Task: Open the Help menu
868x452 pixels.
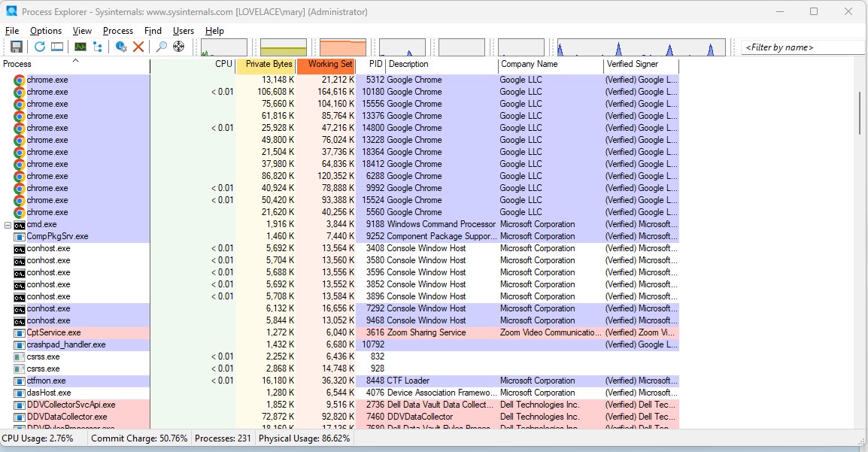Action: click(214, 31)
